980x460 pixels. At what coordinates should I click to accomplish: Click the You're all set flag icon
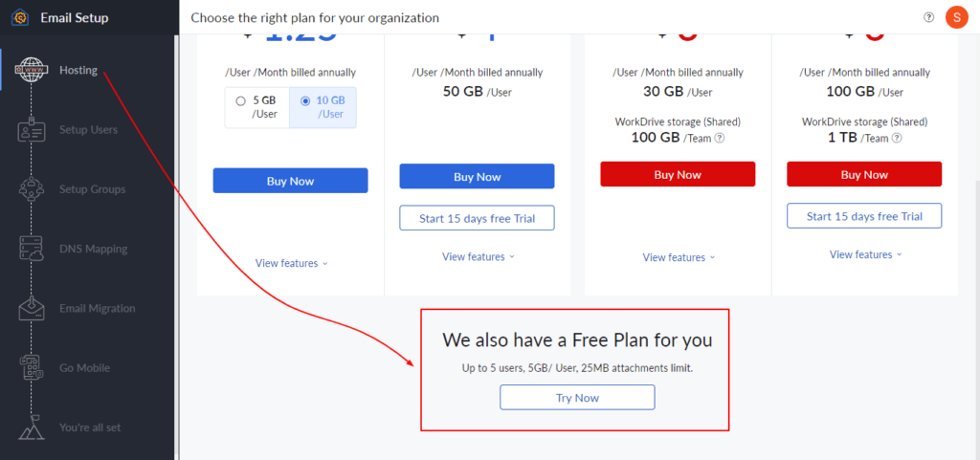[31, 427]
